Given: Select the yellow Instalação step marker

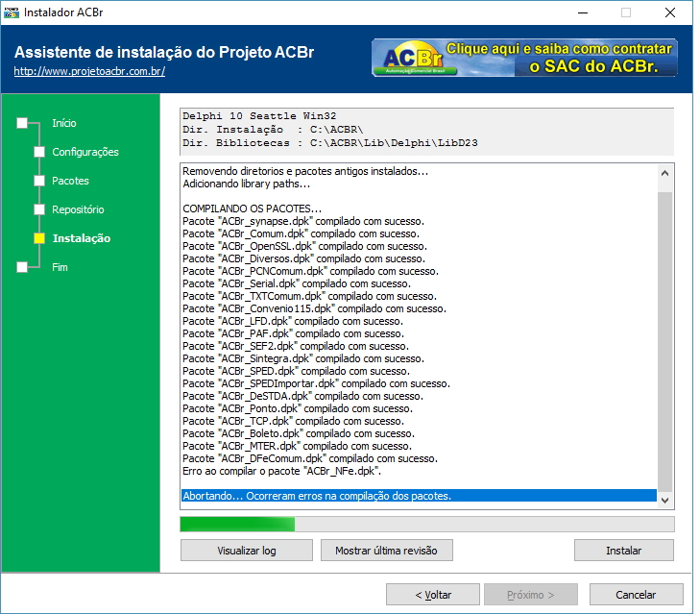Looking at the screenshot, I should click(39, 238).
